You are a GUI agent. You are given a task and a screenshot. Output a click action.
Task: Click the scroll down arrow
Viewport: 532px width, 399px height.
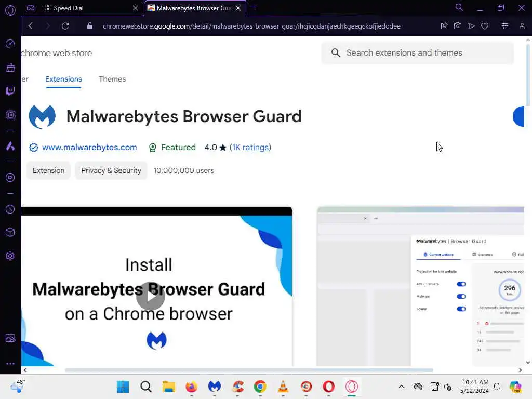click(528, 362)
